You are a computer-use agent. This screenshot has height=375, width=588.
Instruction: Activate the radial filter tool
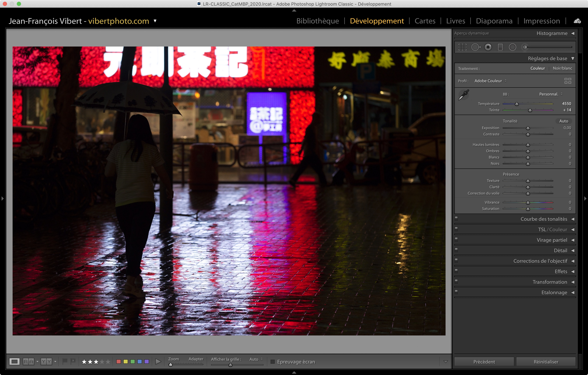(x=512, y=47)
